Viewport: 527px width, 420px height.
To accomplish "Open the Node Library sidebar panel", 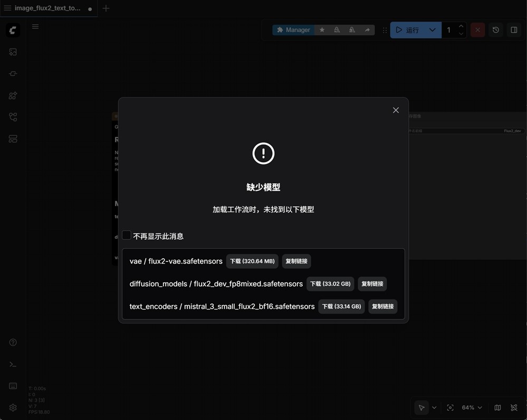I will click(12, 74).
